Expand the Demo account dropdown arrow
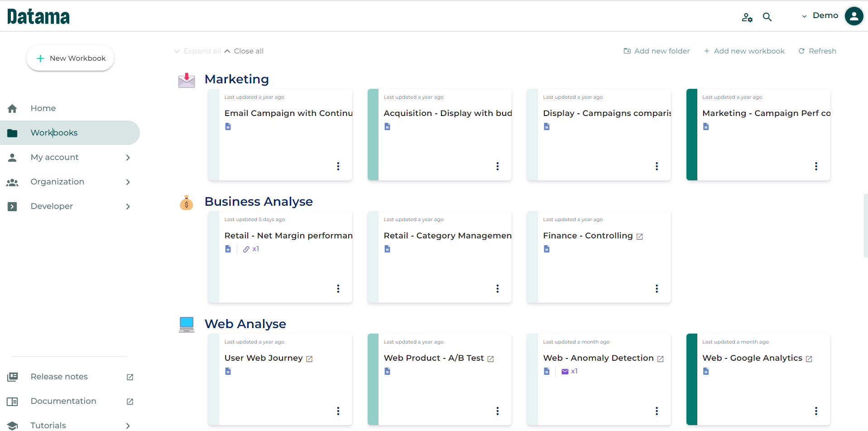Screen dimensions: 868x431 click(804, 17)
